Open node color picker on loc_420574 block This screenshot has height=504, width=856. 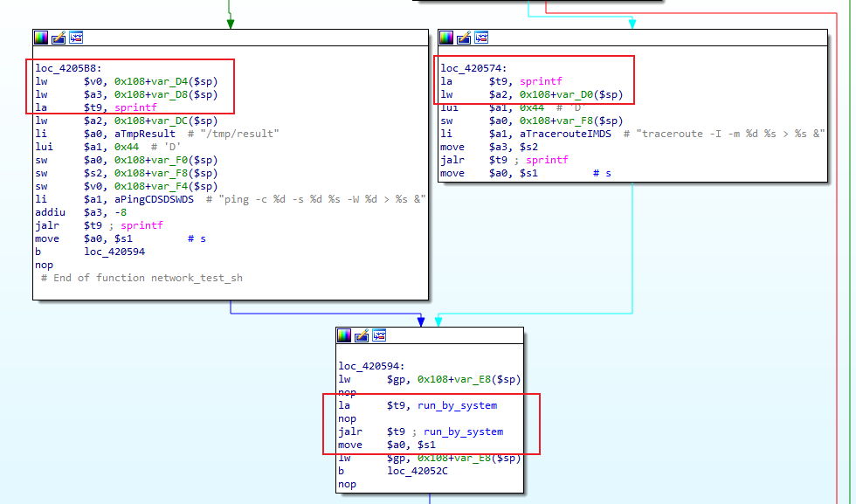446,38
